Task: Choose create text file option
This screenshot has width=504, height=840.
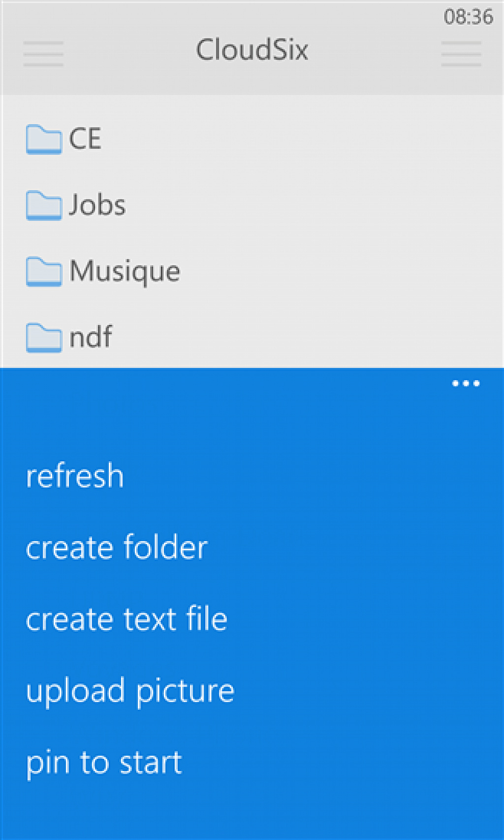Action: [126, 619]
